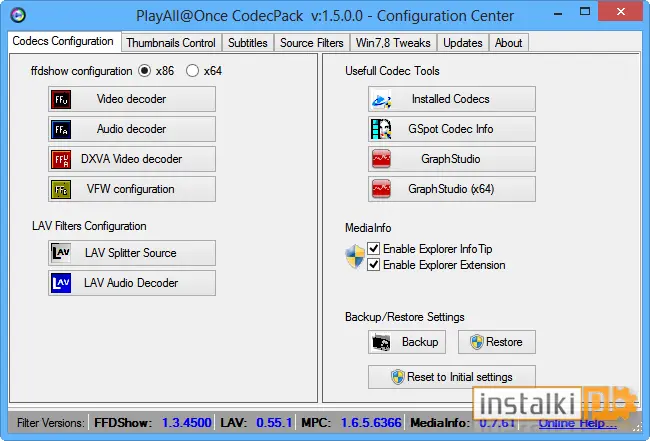Viewport: 650px width, 441px height.
Task: Click the Backup/Restore Settings heading
Action: [x=405, y=317]
